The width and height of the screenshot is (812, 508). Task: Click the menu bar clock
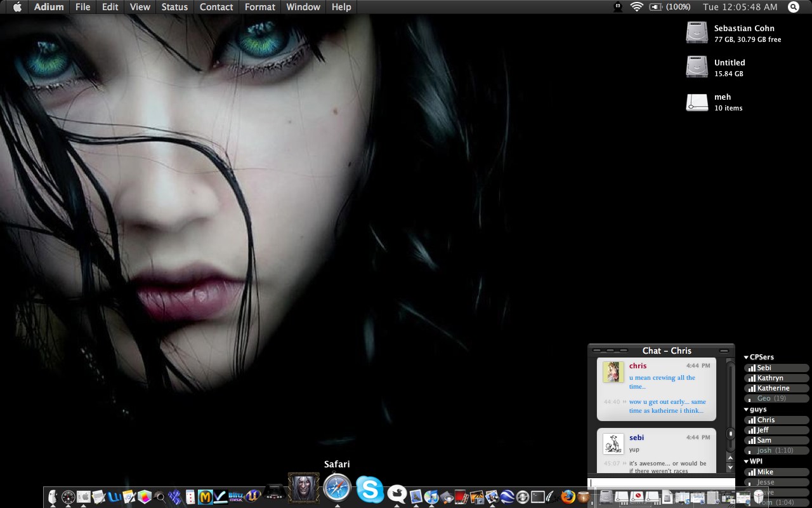740,7
